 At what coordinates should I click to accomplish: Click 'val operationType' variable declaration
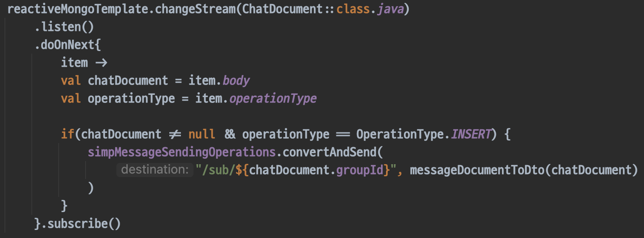tap(118, 98)
